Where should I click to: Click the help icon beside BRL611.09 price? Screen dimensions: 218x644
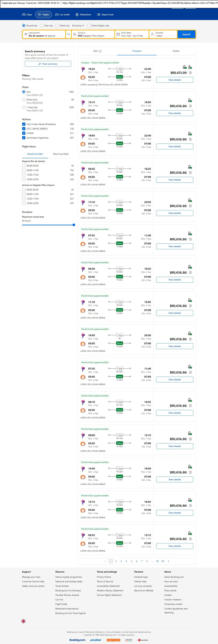[190, 73]
